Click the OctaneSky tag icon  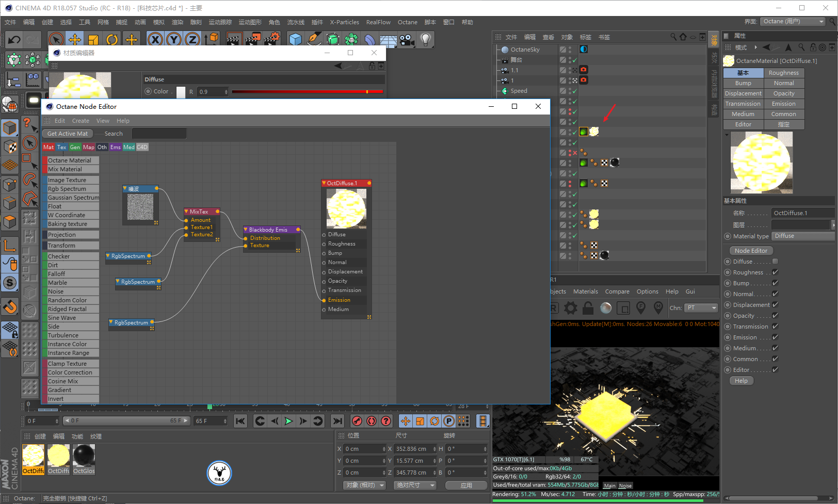[584, 50]
